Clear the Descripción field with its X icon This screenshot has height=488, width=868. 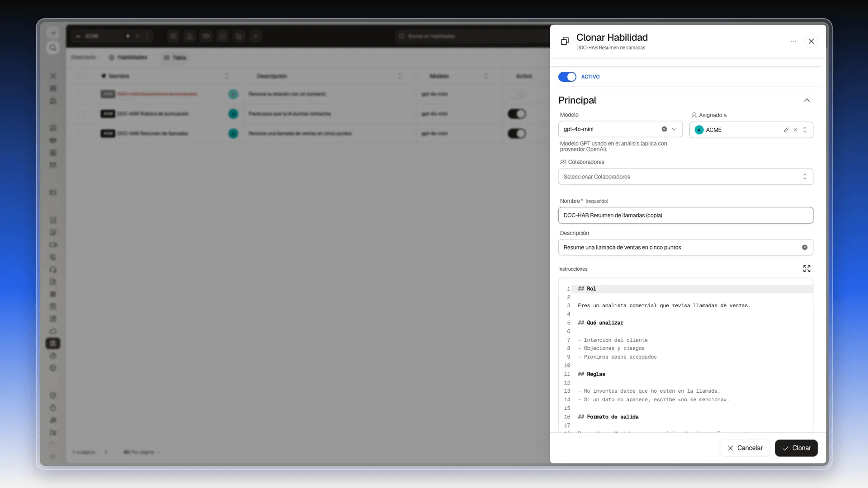[805, 248]
